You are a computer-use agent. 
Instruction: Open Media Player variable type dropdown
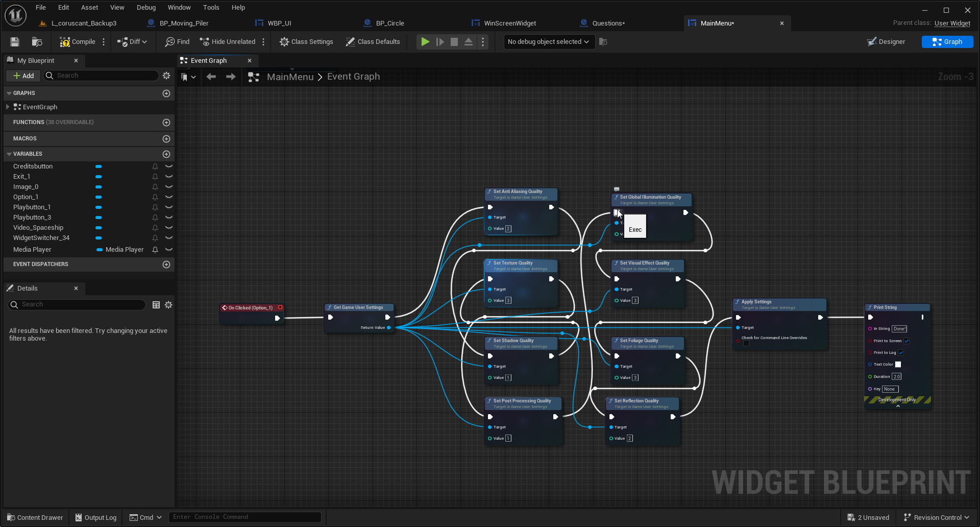121,250
